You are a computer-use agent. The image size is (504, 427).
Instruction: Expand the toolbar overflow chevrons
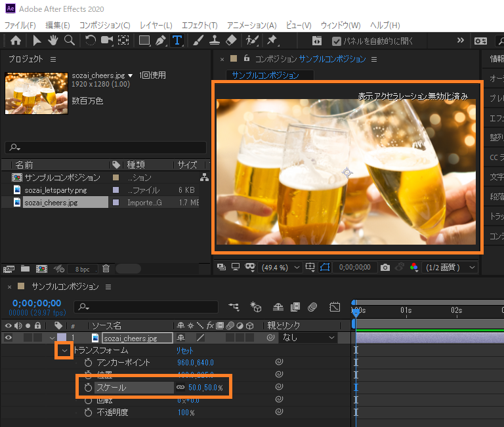[x=460, y=40]
